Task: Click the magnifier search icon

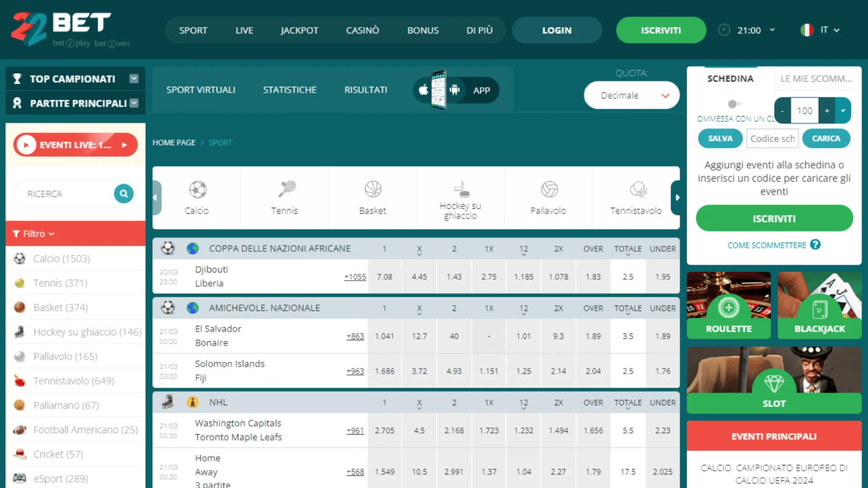Action: (124, 194)
